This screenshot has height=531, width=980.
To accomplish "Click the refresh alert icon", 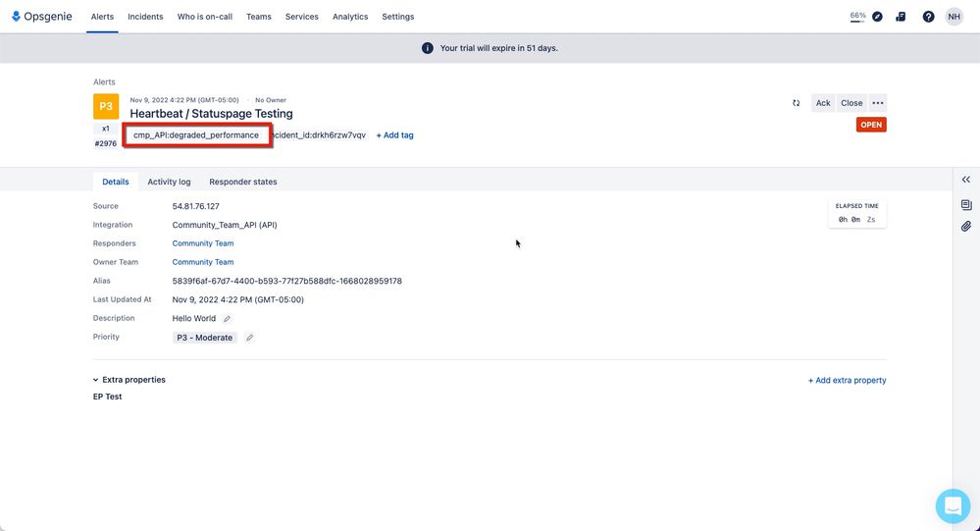I will [x=796, y=103].
